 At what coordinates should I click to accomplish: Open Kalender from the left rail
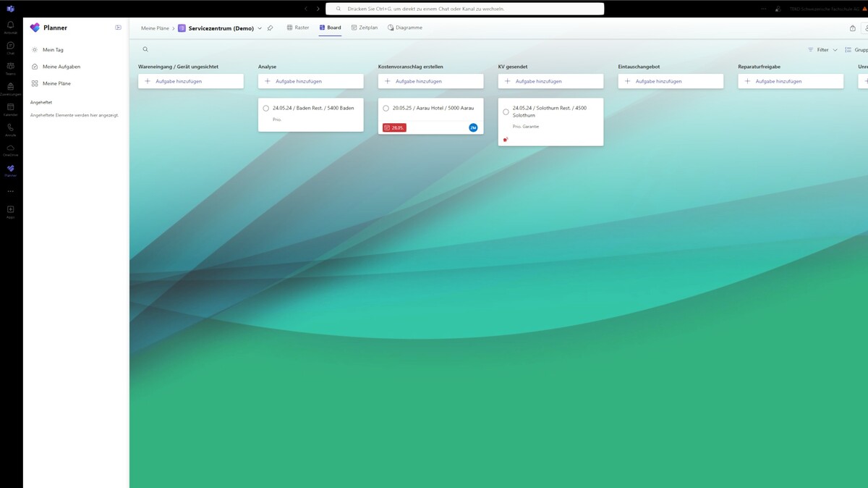tap(11, 109)
